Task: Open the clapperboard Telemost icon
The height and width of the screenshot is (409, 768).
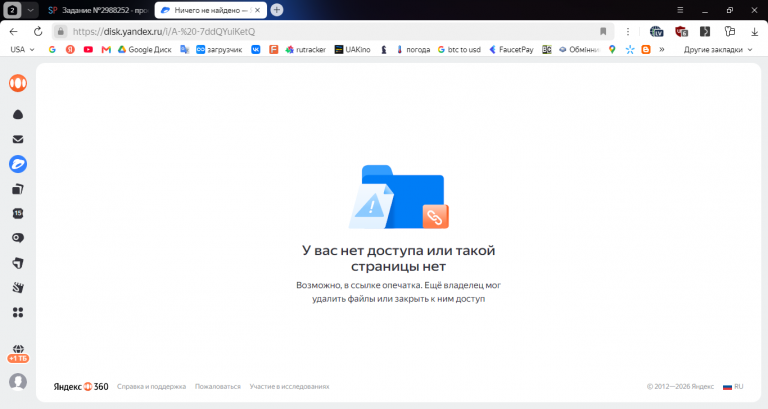Action: click(18, 288)
